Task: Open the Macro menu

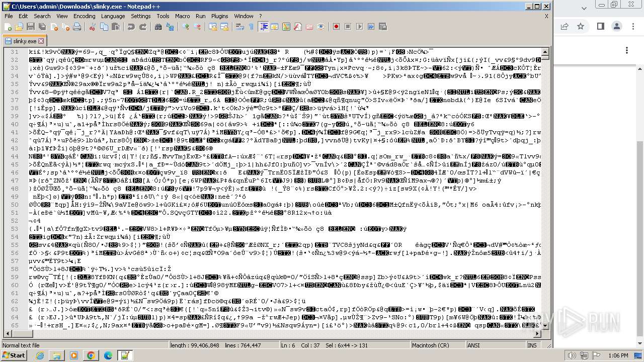Action: 183,16
